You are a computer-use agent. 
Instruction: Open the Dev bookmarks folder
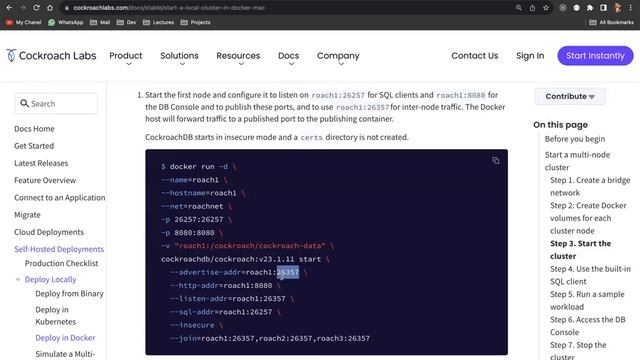click(127, 22)
